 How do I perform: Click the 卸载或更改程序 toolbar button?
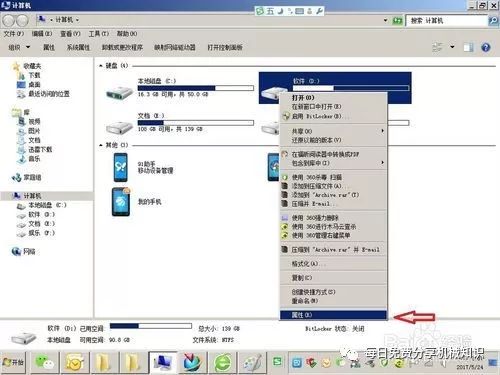coord(122,48)
